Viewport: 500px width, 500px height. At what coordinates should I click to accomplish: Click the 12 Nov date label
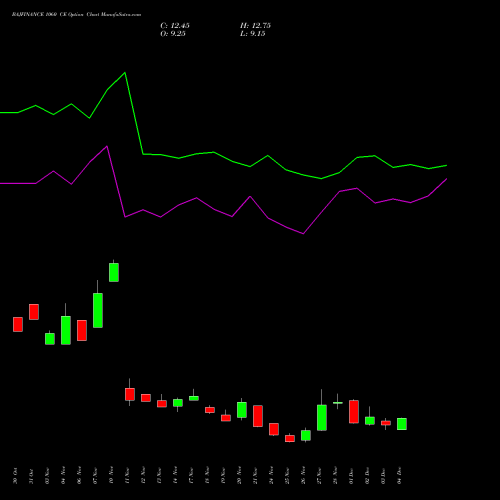(143, 476)
